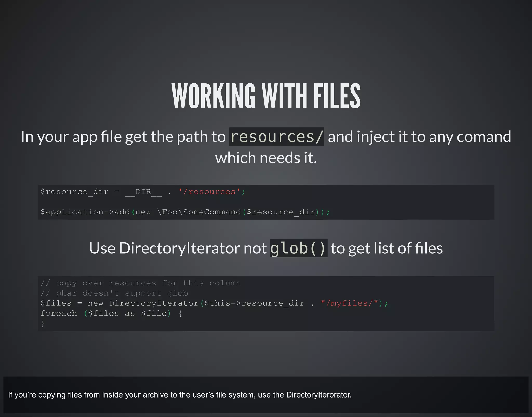Click the closing brace '}' code line
Image resolution: width=532 pixels, height=417 pixels.
click(x=43, y=324)
